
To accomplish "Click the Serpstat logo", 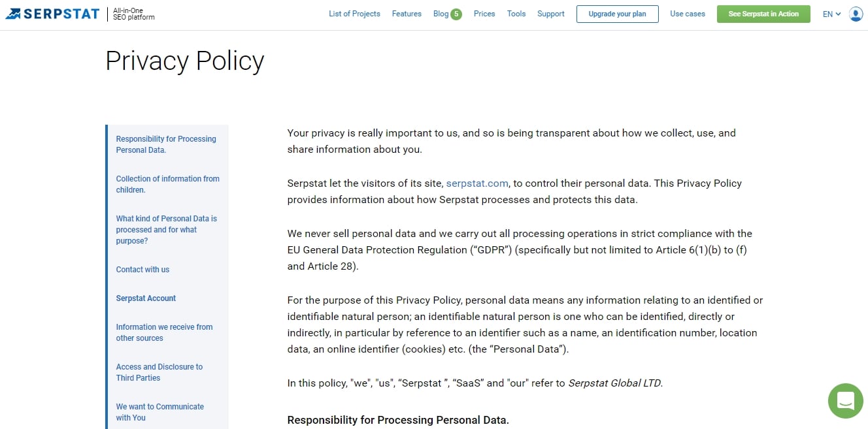I will (52, 14).
